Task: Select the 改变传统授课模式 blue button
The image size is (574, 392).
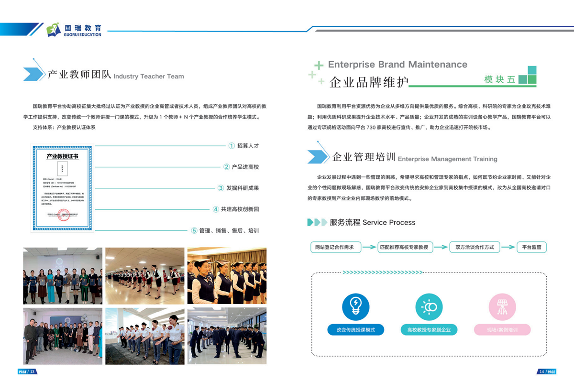Action: click(355, 330)
